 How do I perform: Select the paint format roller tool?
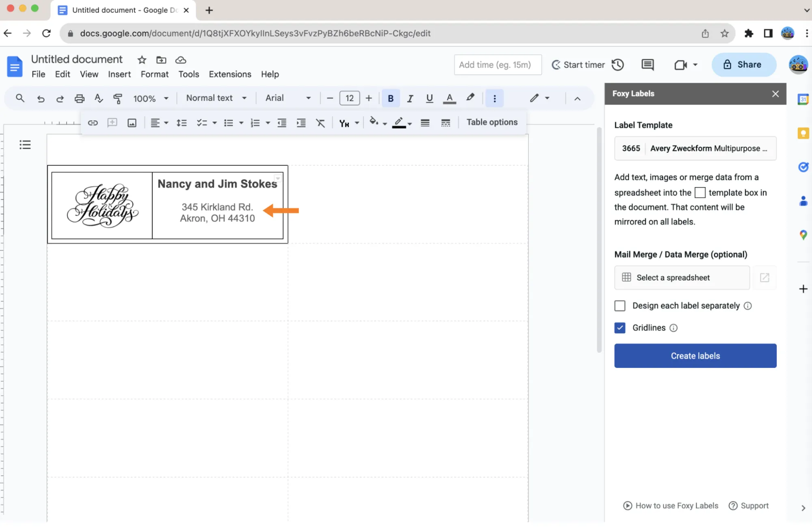pyautogui.click(x=118, y=98)
